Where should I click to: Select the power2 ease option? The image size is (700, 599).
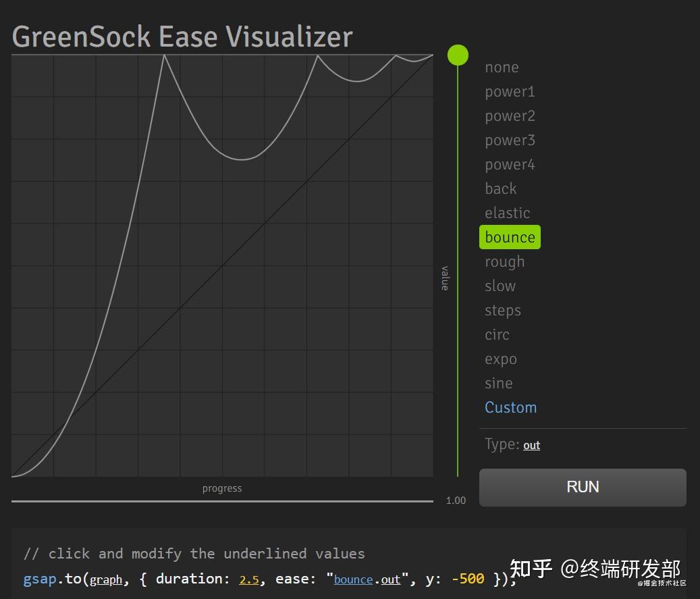pos(510,115)
